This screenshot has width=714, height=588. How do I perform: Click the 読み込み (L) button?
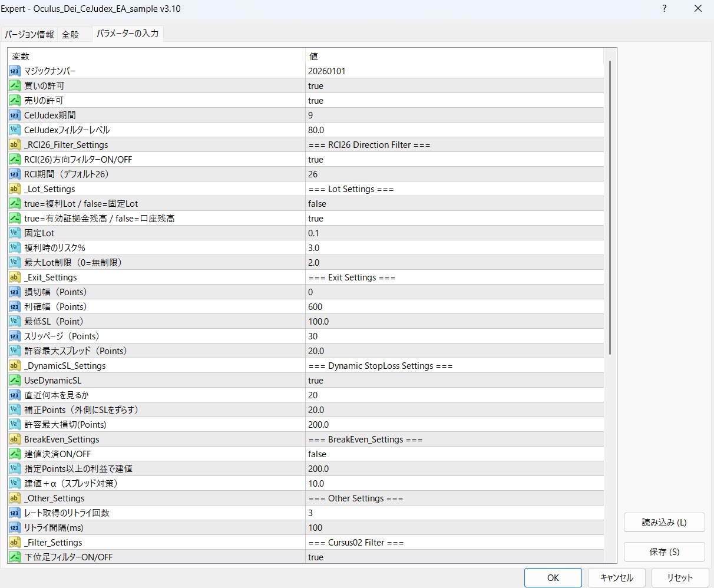click(665, 523)
